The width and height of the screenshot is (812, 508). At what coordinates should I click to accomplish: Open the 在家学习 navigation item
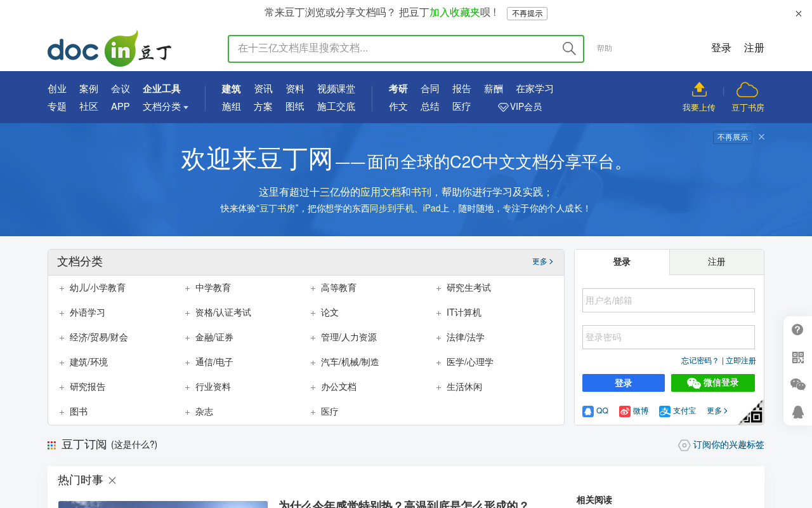pos(535,90)
